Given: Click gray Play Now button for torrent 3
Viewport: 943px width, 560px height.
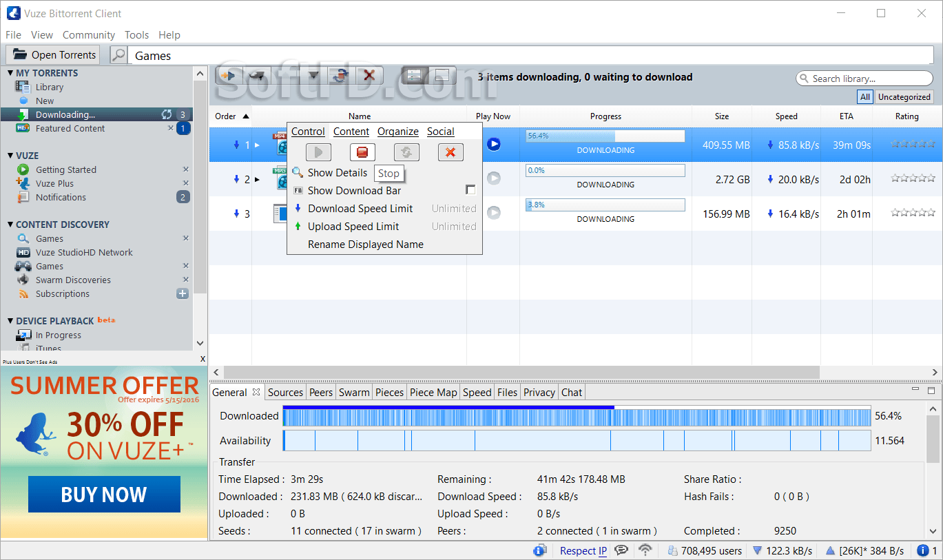Looking at the screenshot, I should 493,213.
